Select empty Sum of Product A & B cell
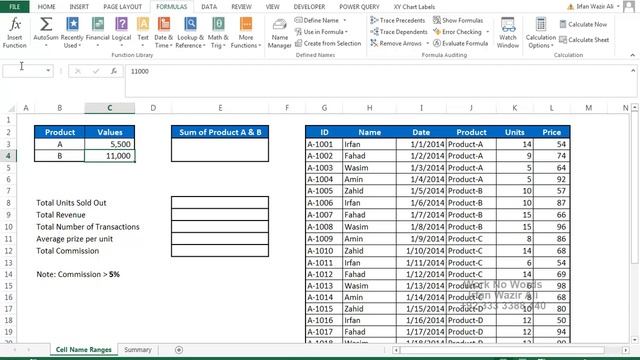 click(x=220, y=150)
